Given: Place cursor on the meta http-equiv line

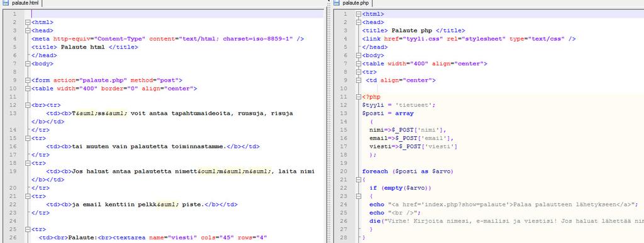Looking at the screenshot, I should click(167, 39).
